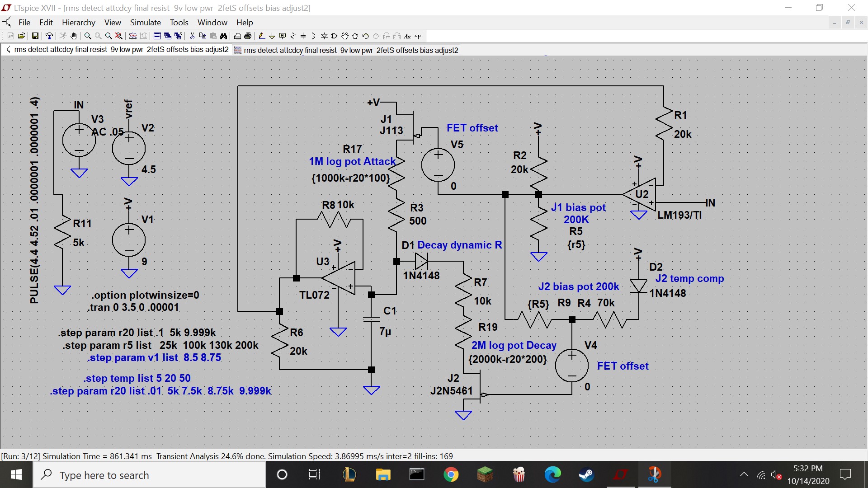Click the 'LM193/TI' comparator label

(679, 215)
